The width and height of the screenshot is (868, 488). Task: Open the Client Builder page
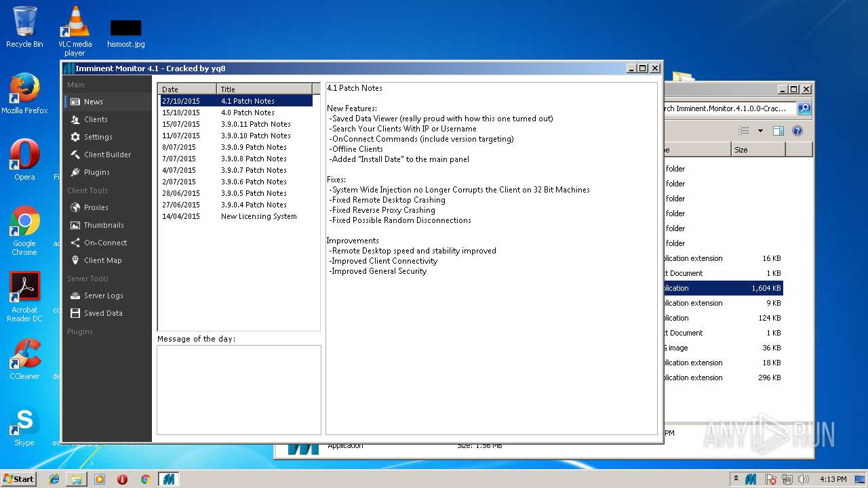(106, 155)
